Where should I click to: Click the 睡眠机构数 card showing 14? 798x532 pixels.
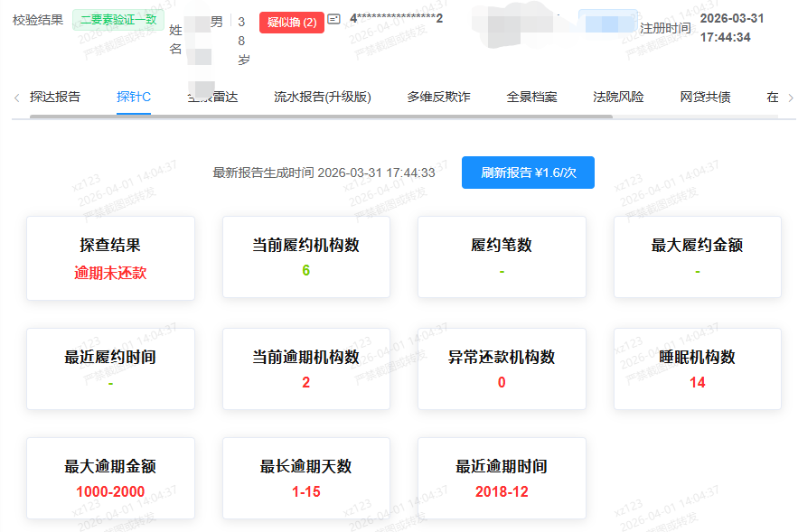697,369
